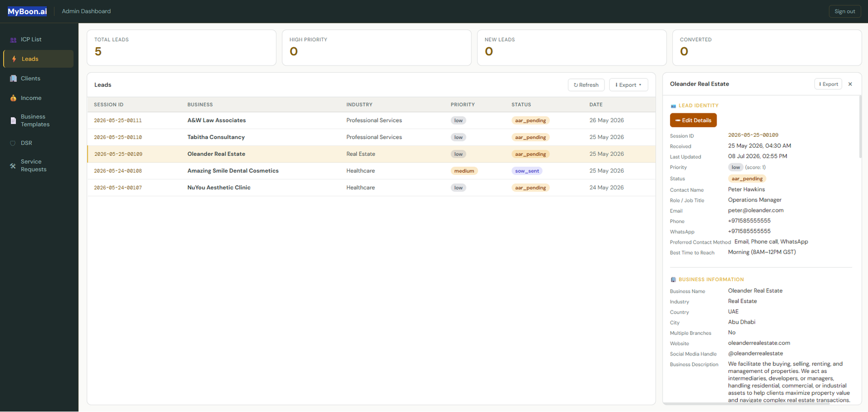Click session ID 2026-05-25-00110
Image resolution: width=868 pixels, height=412 pixels.
(x=118, y=137)
